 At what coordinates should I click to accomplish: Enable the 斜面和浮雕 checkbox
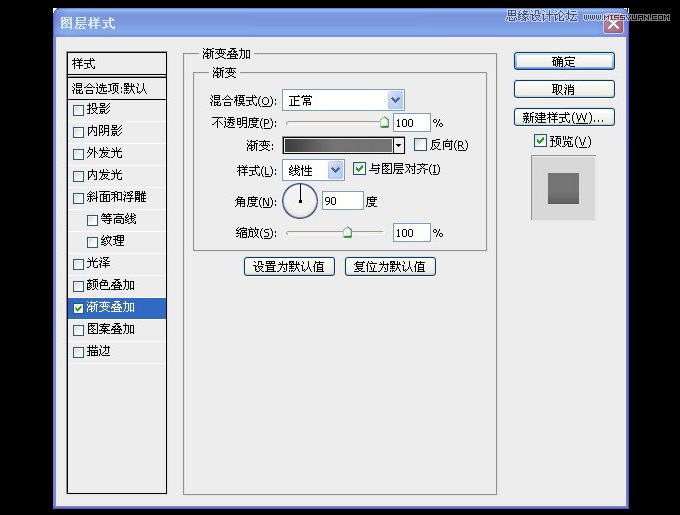[78, 199]
